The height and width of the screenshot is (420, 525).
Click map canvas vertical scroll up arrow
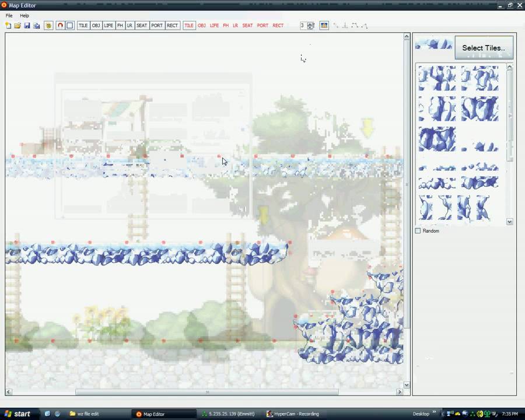point(407,36)
